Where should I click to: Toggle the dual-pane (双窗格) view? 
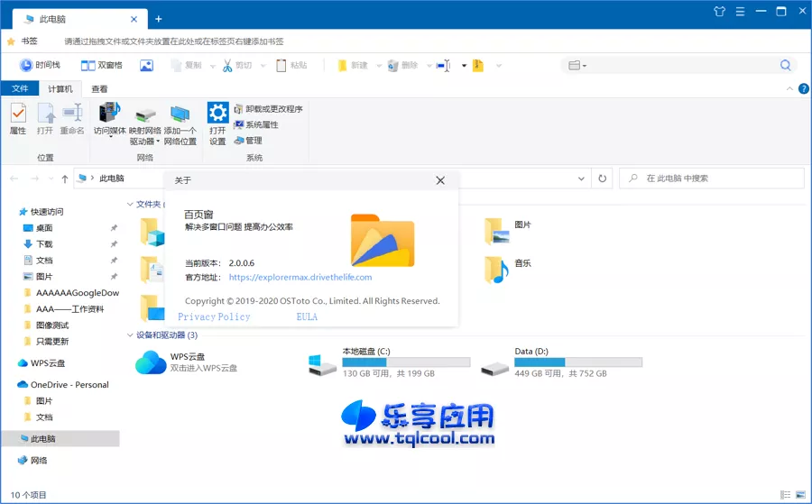[x=101, y=65]
